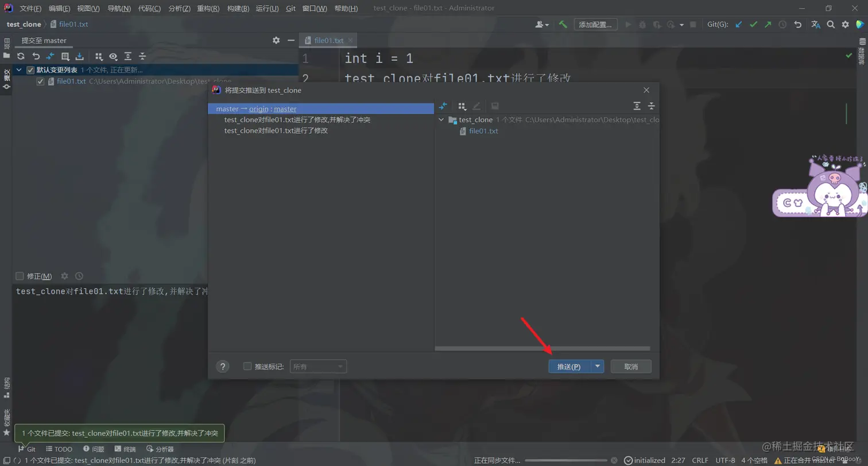Click the translate icon in the main toolbar
868x466 pixels.
tap(816, 24)
